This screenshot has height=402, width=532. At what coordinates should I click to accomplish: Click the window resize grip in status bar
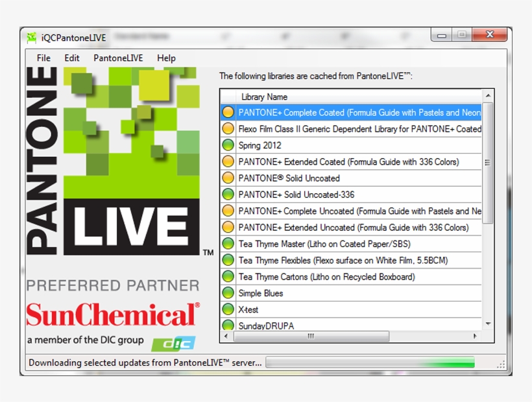click(x=501, y=364)
